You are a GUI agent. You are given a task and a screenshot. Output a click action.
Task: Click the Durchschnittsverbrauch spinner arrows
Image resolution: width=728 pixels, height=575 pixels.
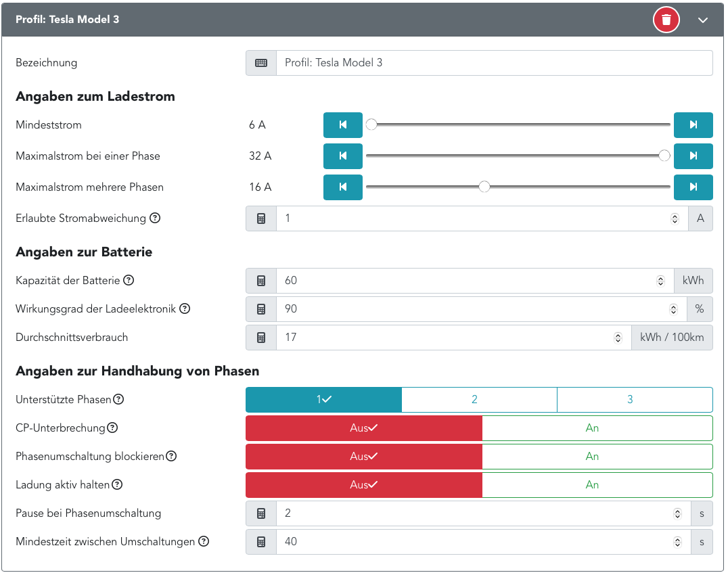618,338
